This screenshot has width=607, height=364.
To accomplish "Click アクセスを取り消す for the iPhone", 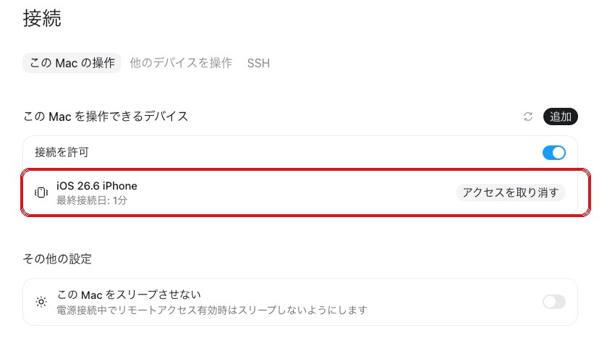I will pyautogui.click(x=511, y=192).
